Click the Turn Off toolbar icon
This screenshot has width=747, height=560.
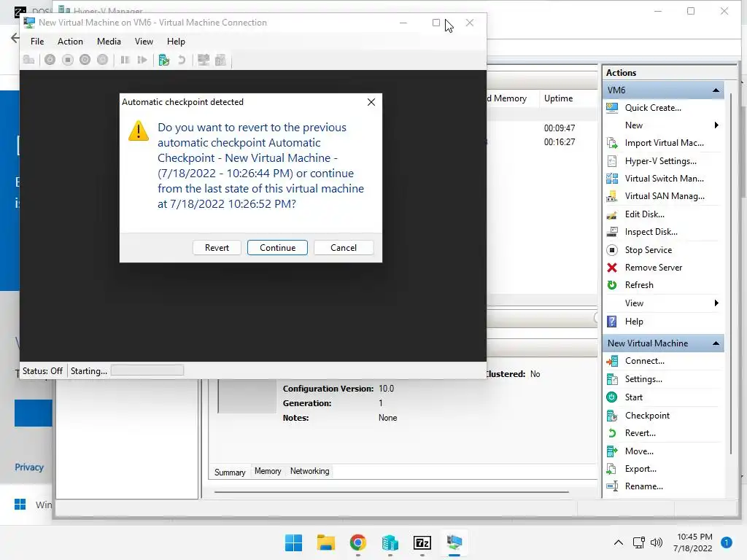(x=68, y=60)
